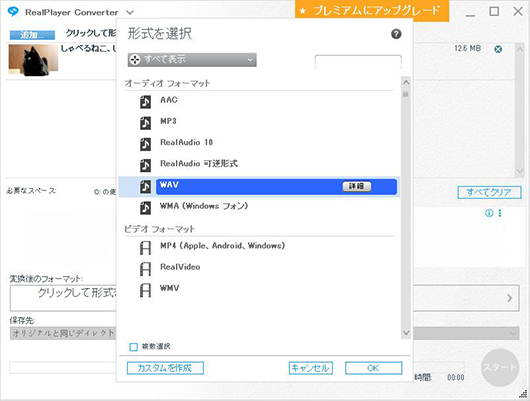This screenshot has height=401, width=530.
Task: Confirm with the OK button
Action: [x=374, y=368]
